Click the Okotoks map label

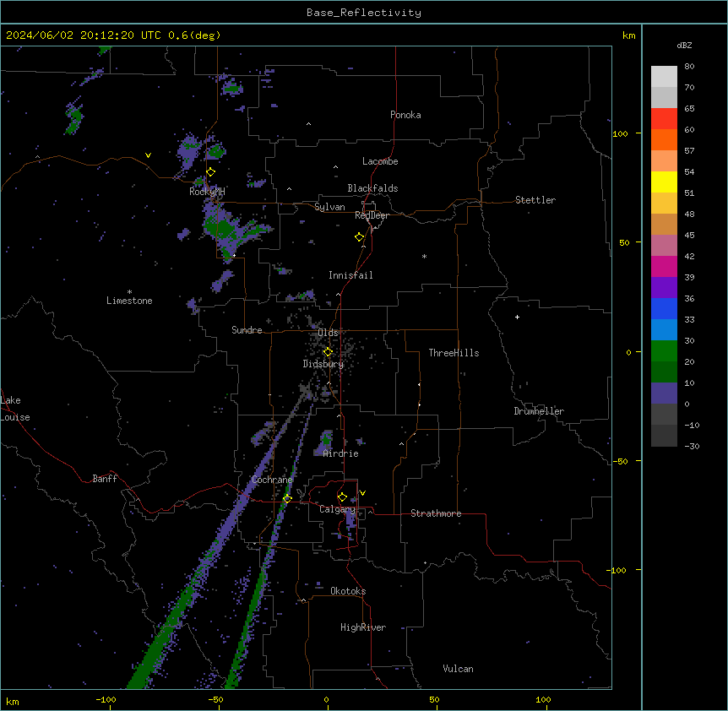click(348, 591)
